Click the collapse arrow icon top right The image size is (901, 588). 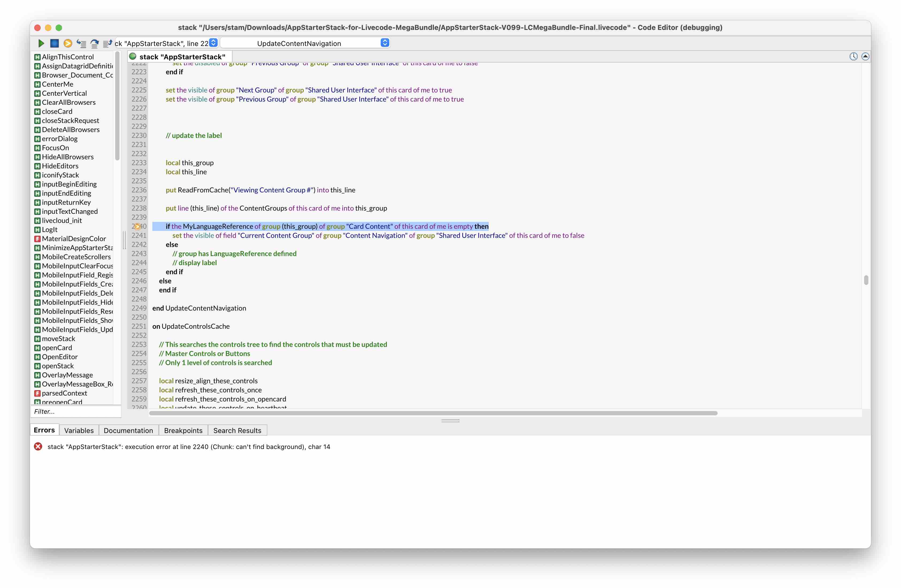click(865, 56)
